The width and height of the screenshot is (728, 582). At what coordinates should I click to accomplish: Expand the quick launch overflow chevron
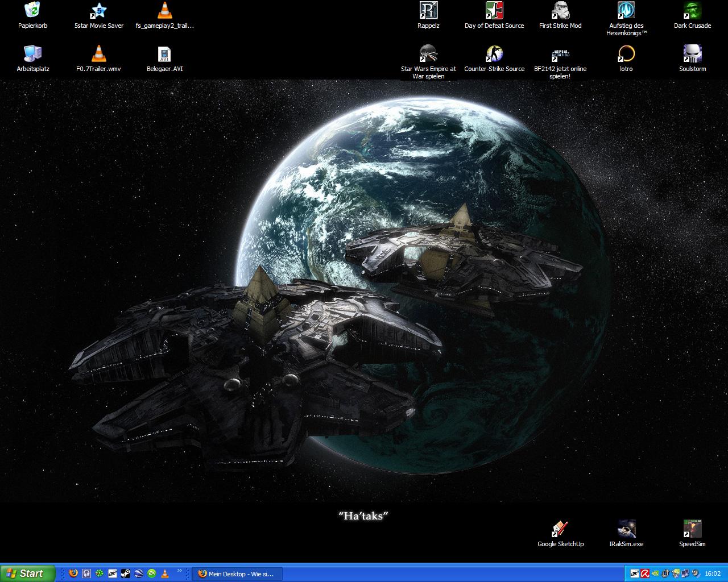click(180, 571)
